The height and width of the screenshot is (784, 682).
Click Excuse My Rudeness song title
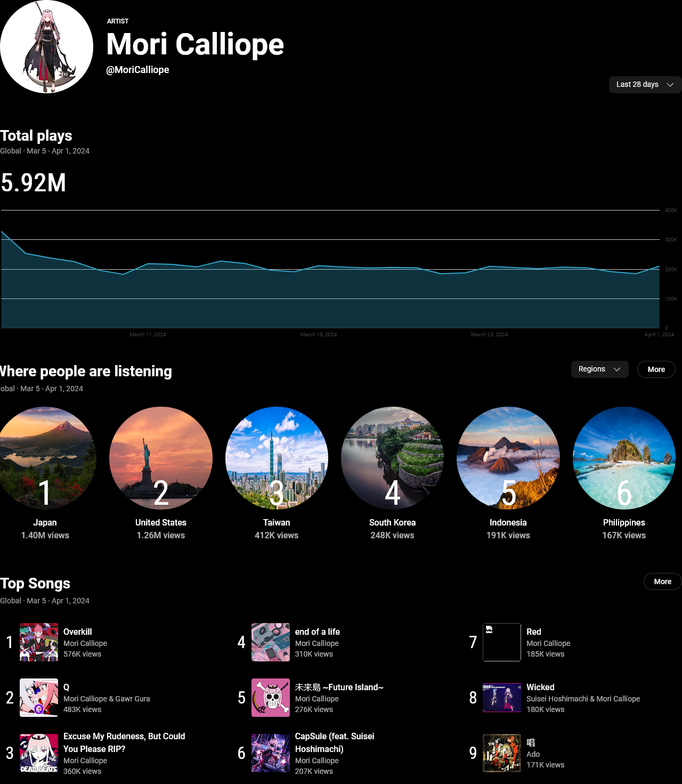coord(124,742)
